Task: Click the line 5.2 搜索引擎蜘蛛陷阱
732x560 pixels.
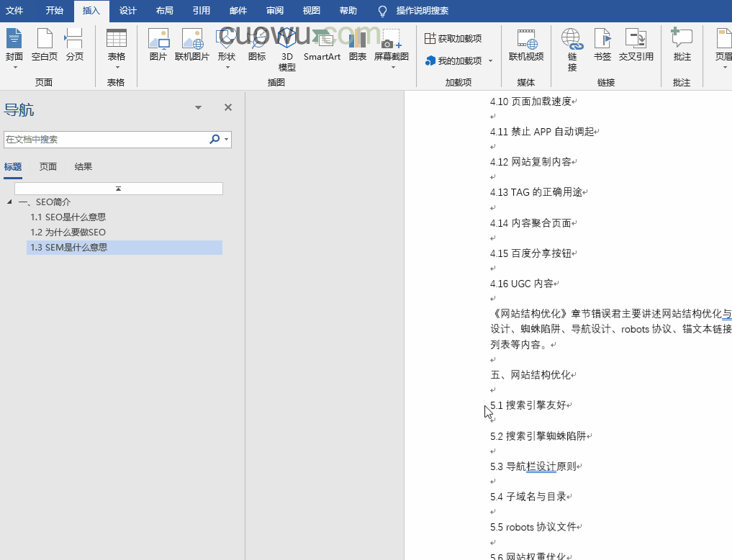Action: (x=538, y=436)
